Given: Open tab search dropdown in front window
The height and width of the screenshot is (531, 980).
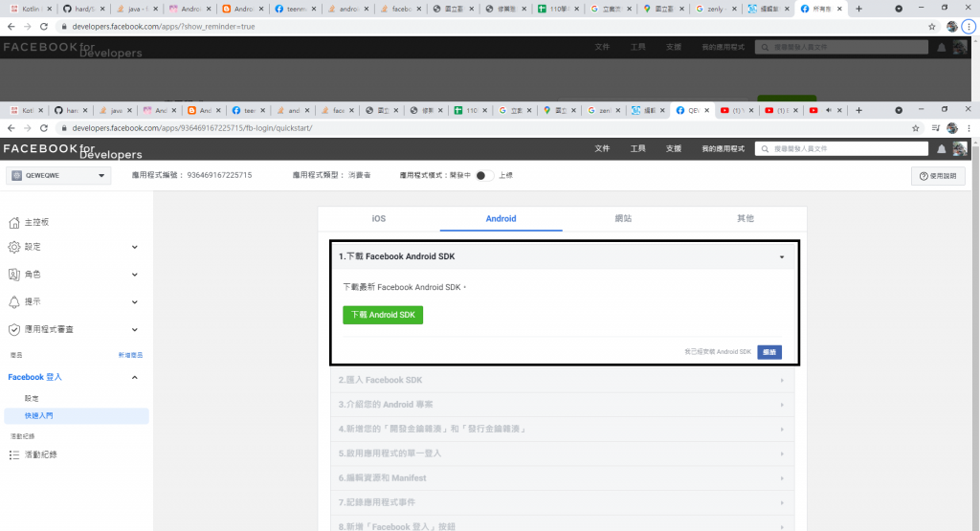Looking at the screenshot, I should tap(898, 111).
